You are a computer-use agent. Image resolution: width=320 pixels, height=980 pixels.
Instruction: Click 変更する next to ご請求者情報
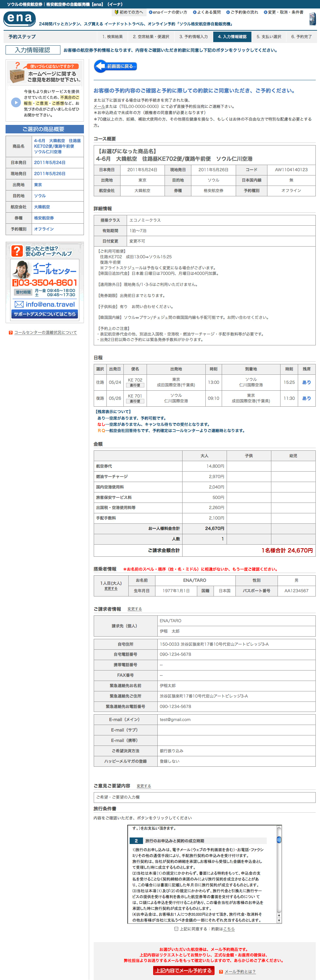(135, 609)
